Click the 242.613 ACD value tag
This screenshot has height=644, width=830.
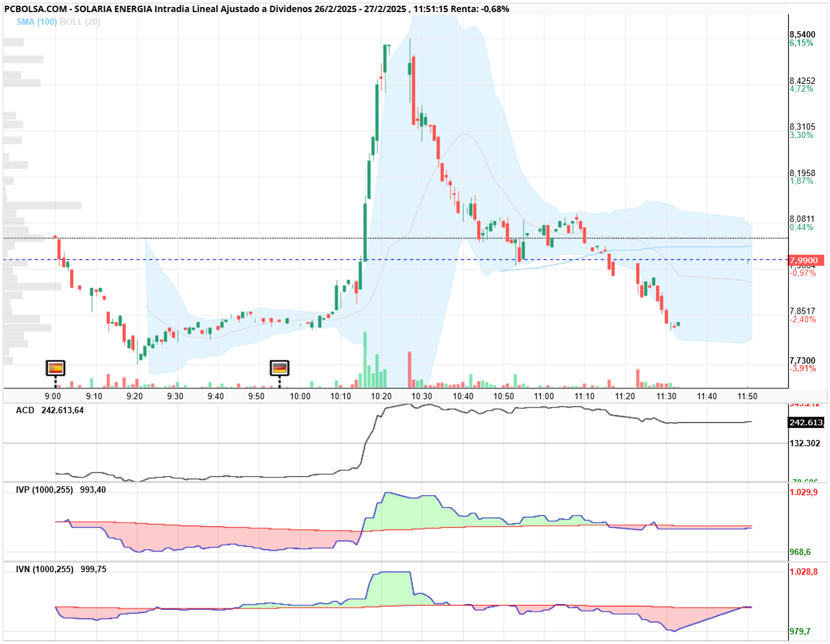point(806,423)
